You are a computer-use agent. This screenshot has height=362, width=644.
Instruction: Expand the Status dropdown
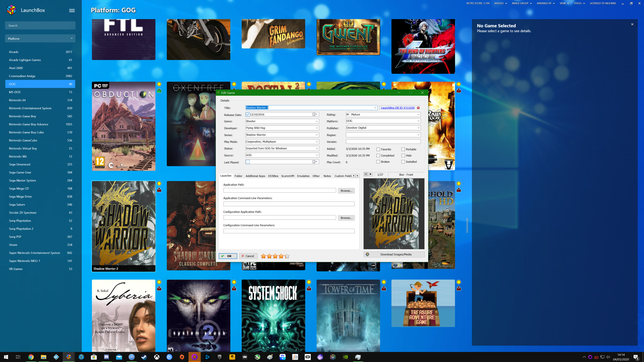point(317,148)
